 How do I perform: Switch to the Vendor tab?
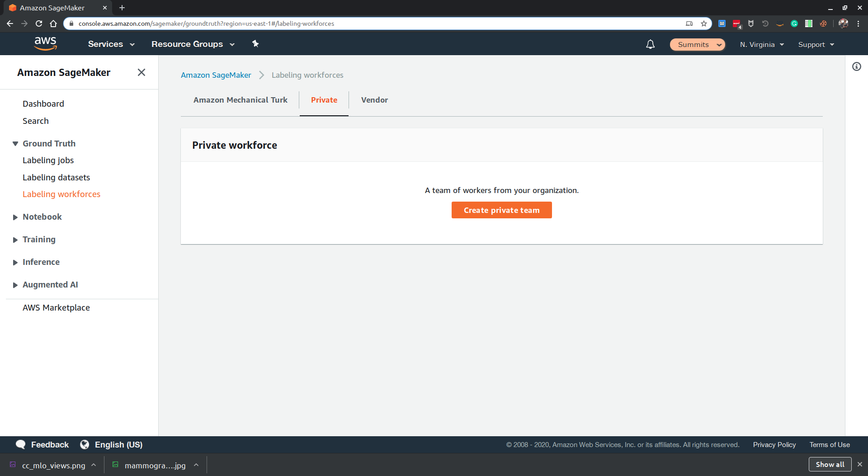(x=374, y=100)
